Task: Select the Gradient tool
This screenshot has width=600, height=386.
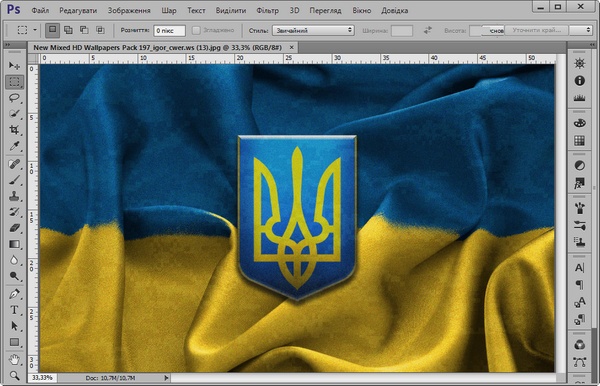Action: pyautogui.click(x=14, y=244)
